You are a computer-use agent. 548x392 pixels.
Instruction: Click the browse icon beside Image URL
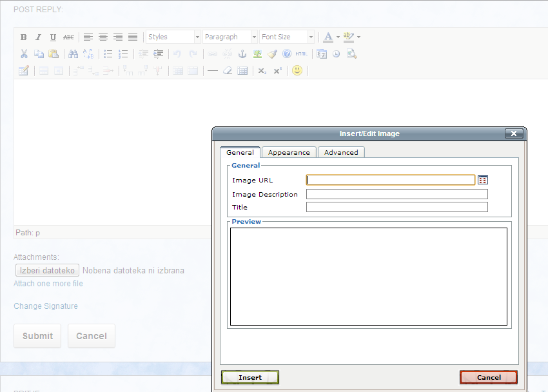[483, 180]
